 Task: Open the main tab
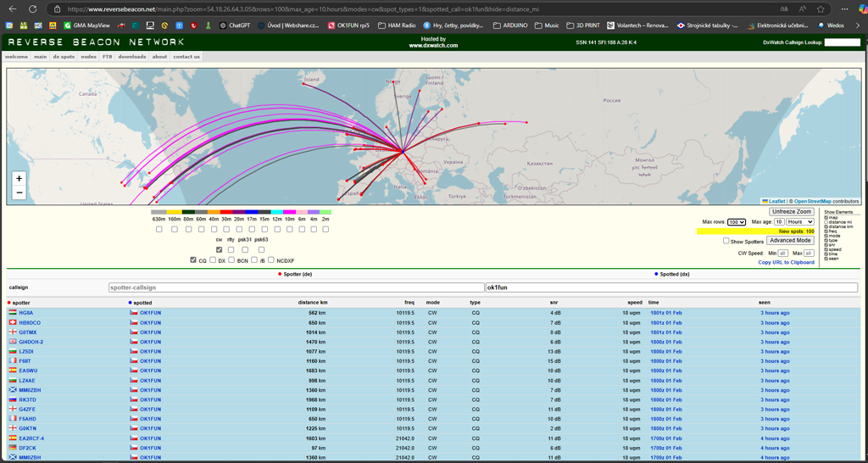point(40,57)
